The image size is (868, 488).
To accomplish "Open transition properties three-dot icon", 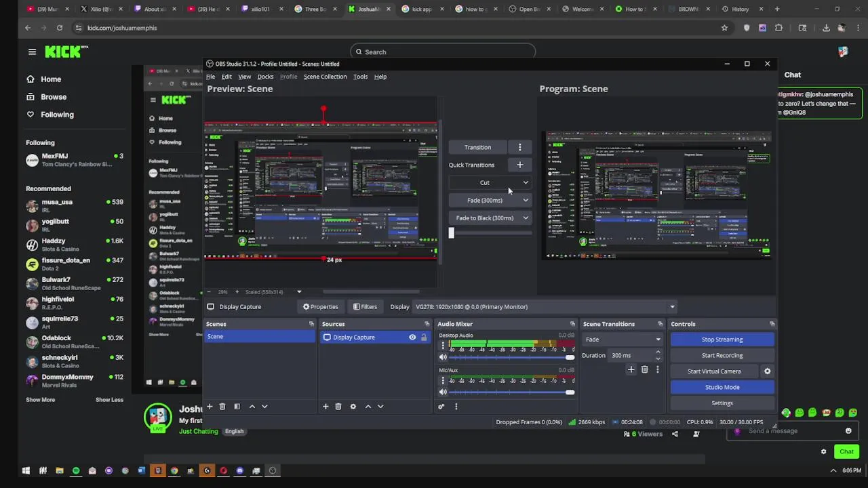I will (x=657, y=370).
